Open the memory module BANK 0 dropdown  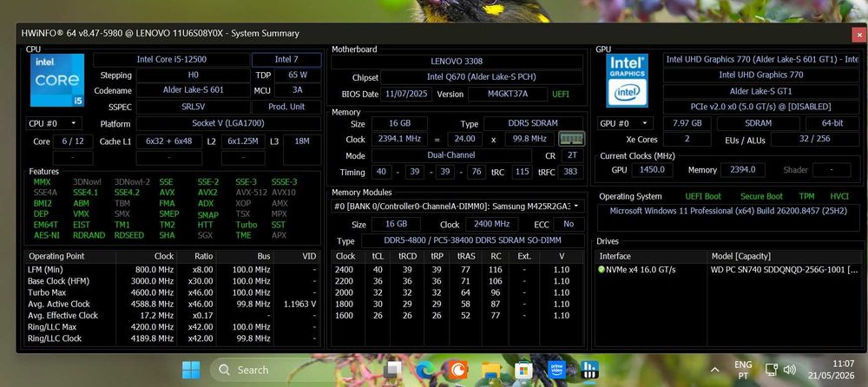(457, 206)
